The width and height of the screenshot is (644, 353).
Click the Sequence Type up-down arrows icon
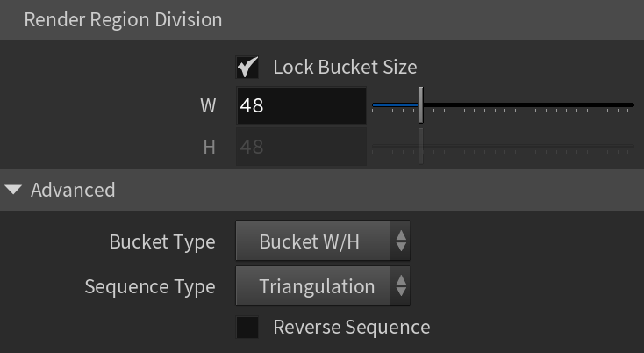[401, 286]
